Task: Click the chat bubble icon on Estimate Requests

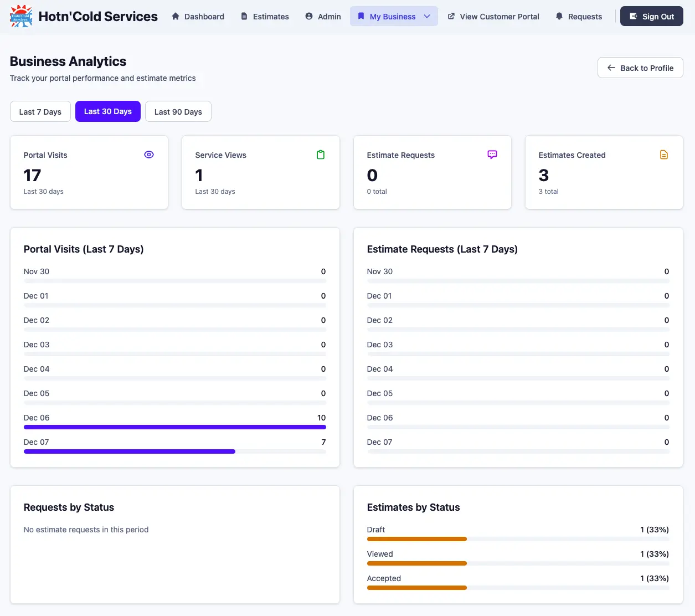Action: [x=492, y=155]
